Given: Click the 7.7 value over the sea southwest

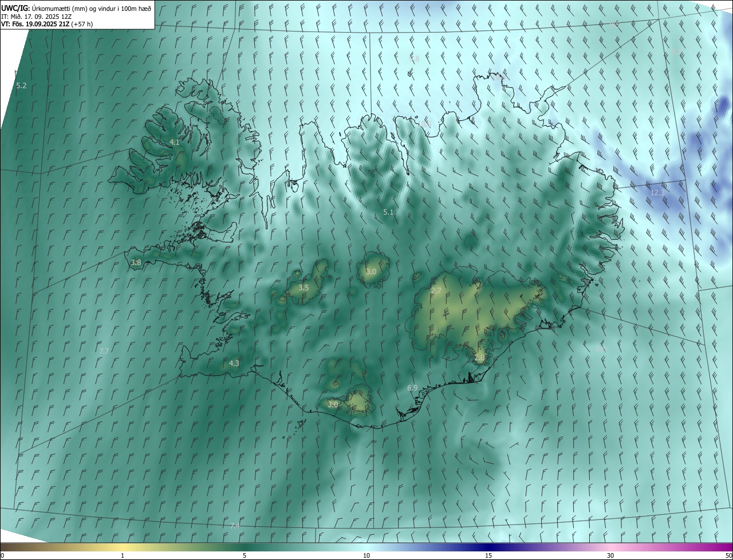Looking at the screenshot, I should point(104,351).
